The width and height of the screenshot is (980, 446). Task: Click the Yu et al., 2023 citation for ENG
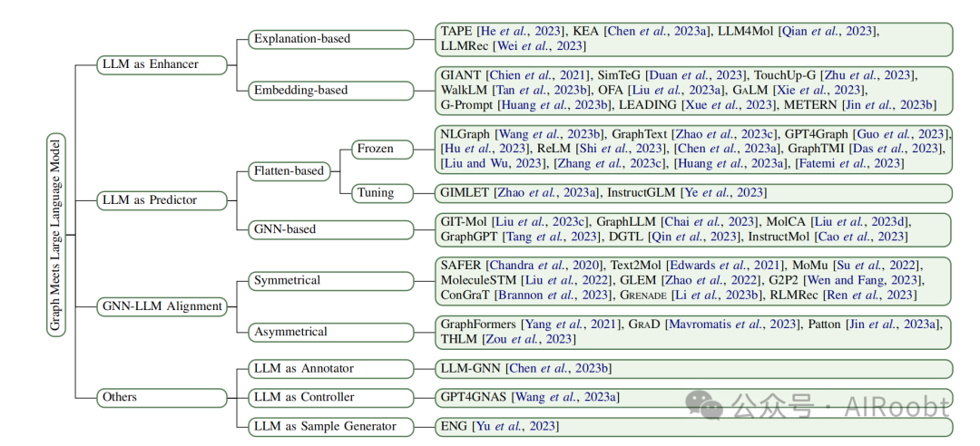pos(514,427)
